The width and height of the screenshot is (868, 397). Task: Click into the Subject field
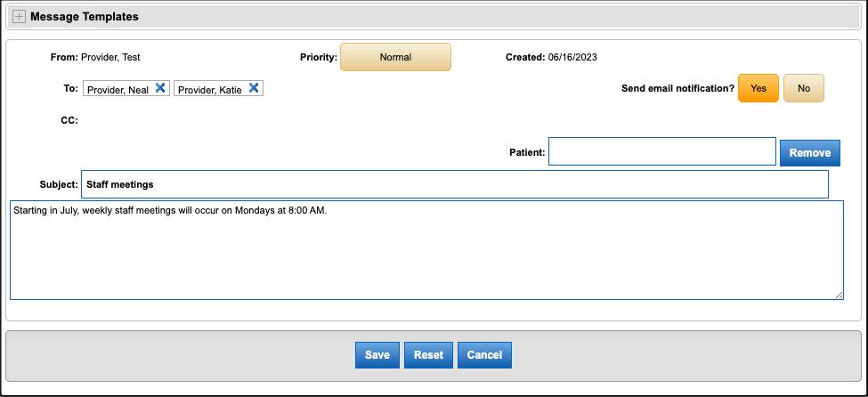(x=454, y=184)
